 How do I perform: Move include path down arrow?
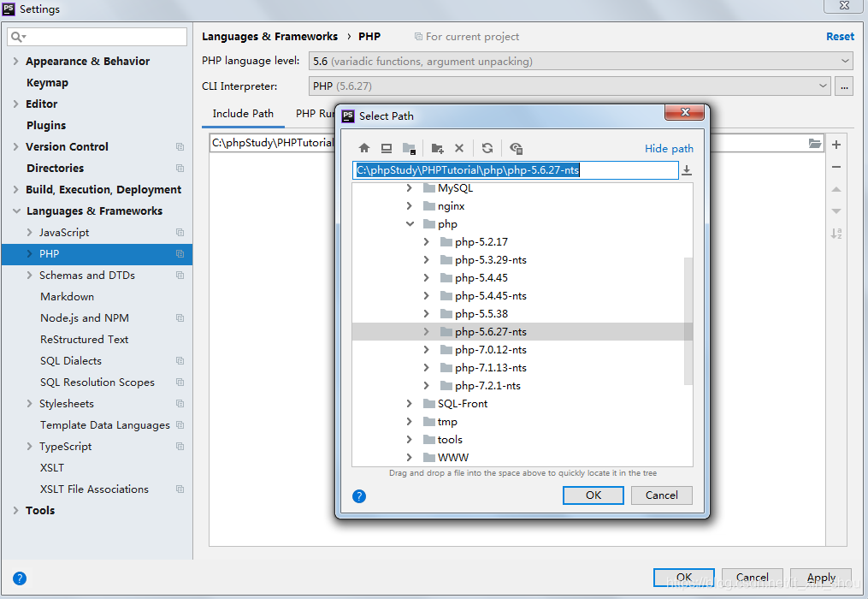click(836, 211)
